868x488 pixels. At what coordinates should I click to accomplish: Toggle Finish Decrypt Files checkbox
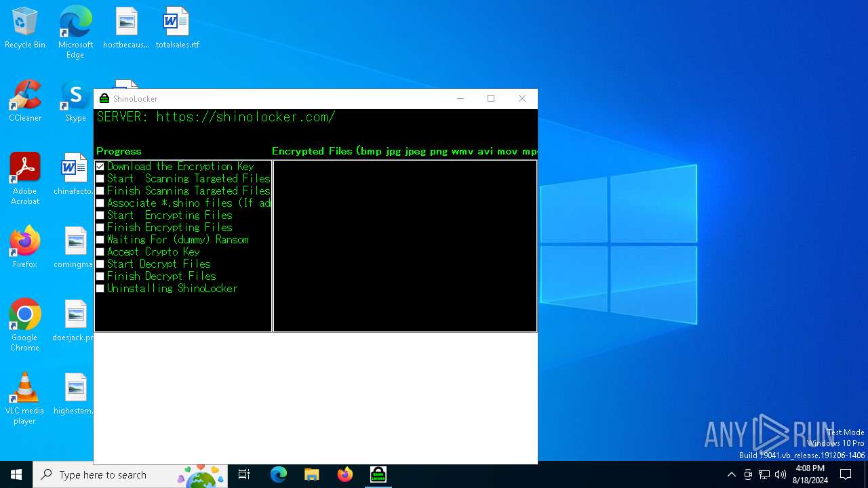(x=100, y=277)
